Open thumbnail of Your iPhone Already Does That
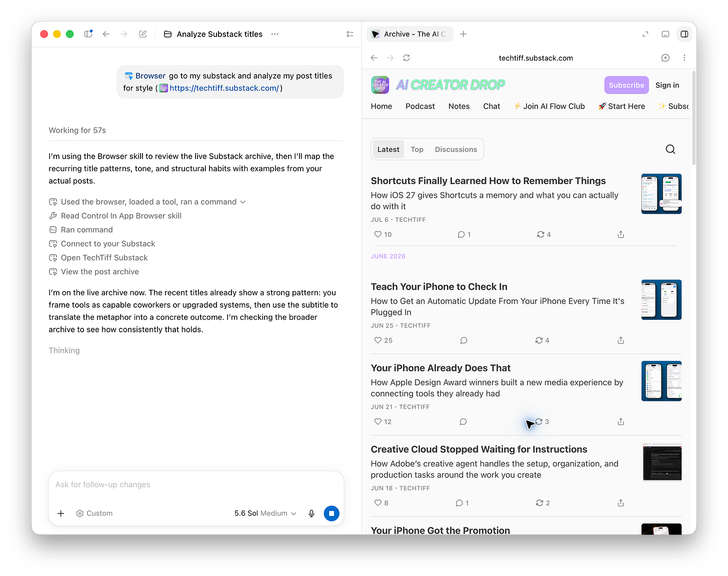728x576 pixels. pyautogui.click(x=661, y=381)
